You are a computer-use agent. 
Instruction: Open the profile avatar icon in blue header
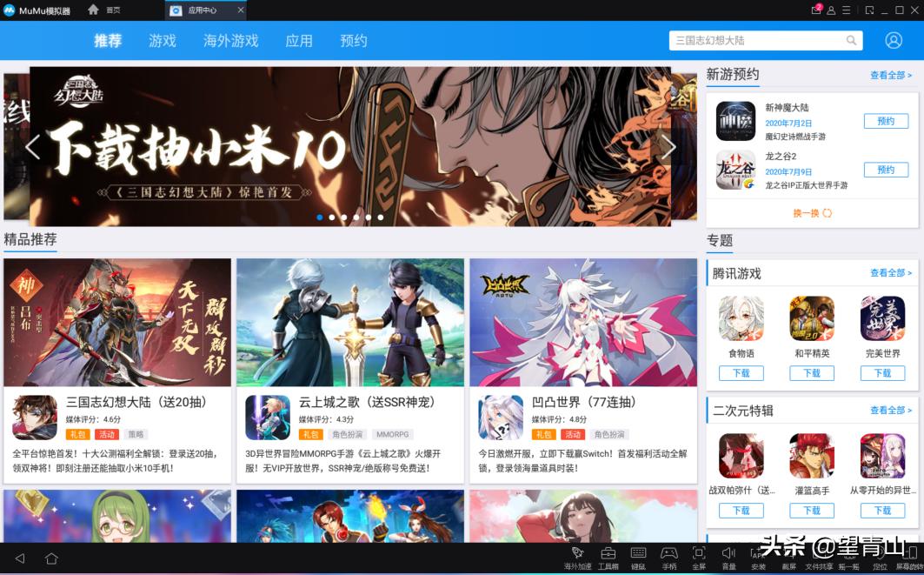pos(894,40)
